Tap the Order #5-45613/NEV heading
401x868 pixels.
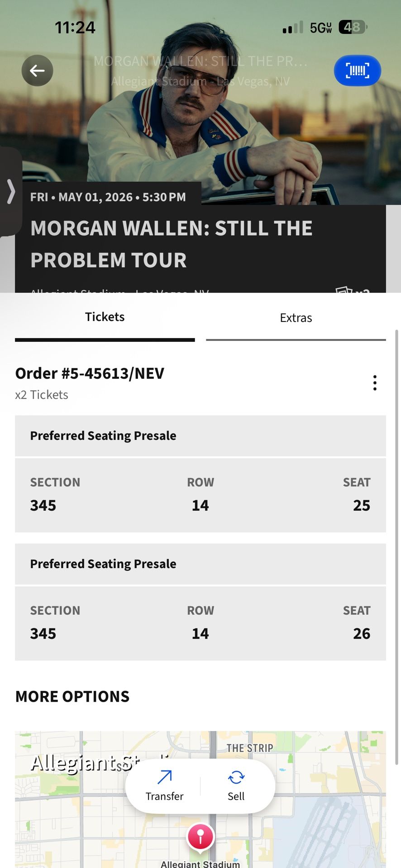point(90,373)
